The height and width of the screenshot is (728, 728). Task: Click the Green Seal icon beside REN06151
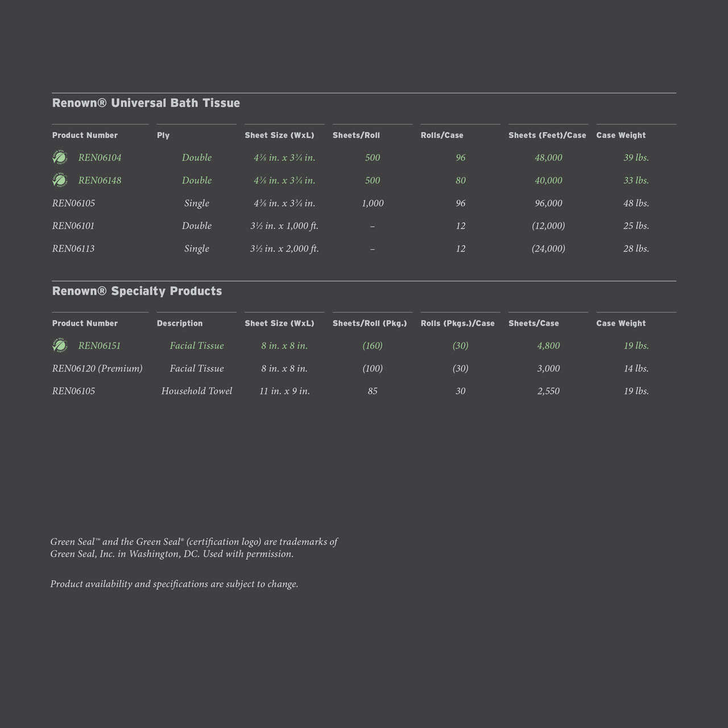pyautogui.click(x=60, y=346)
